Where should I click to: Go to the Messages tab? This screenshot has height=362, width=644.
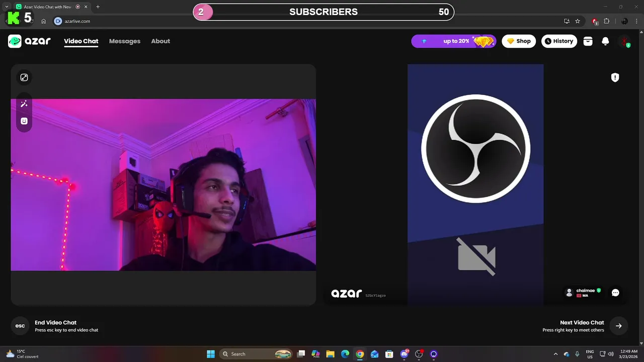coord(125,41)
